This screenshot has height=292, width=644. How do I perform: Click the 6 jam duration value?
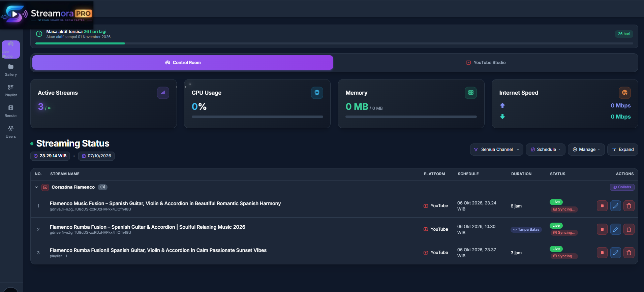[516, 206]
